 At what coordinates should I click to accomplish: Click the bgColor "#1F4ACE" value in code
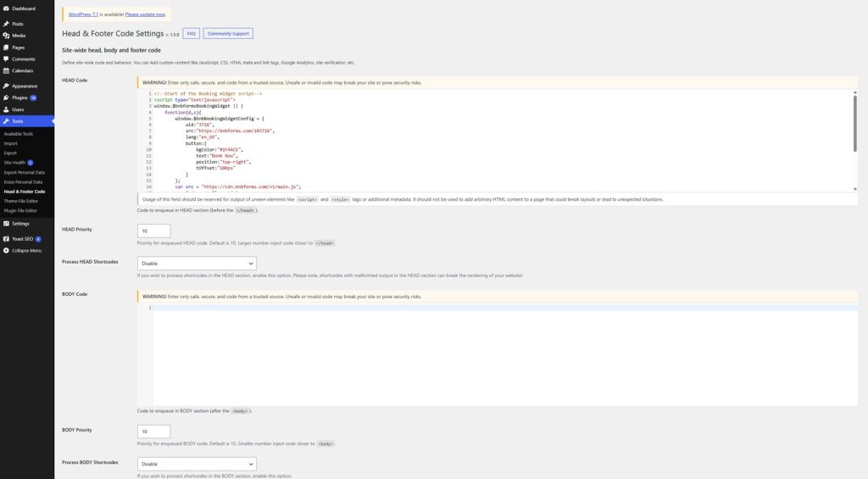point(230,150)
